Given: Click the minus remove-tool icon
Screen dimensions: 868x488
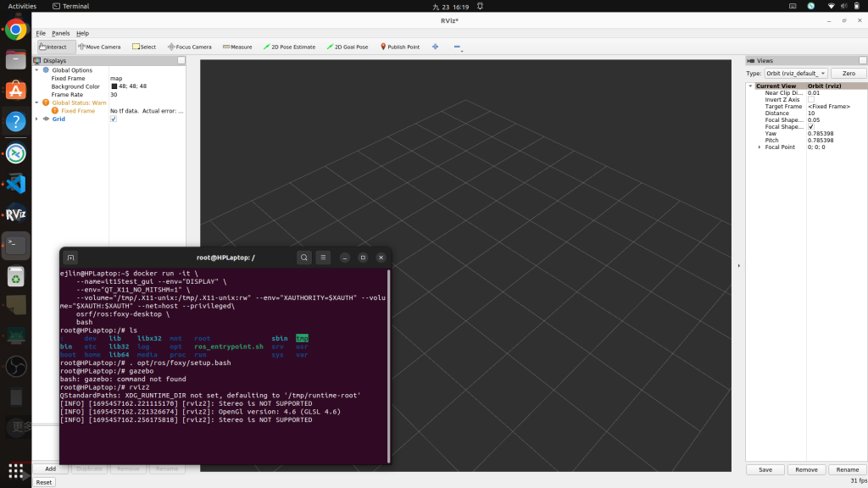Looking at the screenshot, I should [x=457, y=47].
